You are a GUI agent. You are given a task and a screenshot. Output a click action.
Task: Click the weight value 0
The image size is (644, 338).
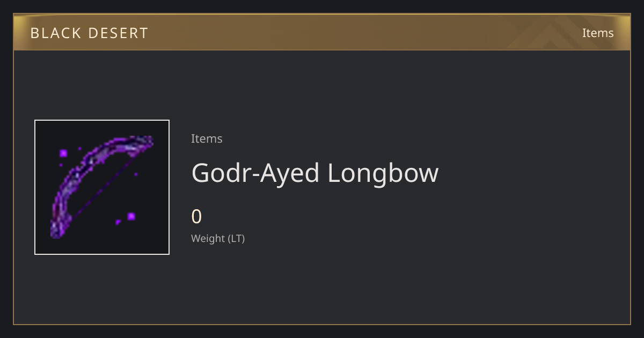(196, 217)
